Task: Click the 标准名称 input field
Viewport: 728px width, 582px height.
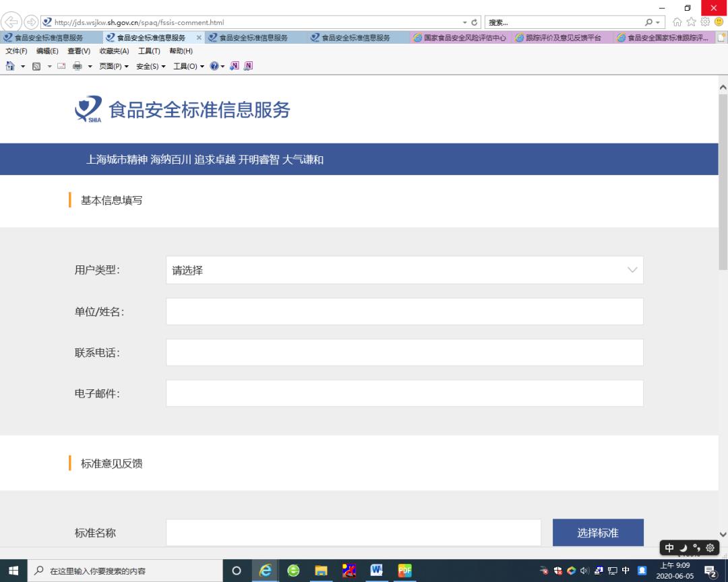Action: click(x=353, y=532)
